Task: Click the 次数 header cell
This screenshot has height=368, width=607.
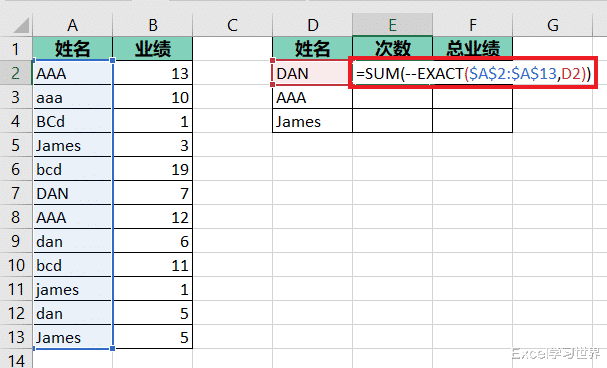Action: point(393,48)
